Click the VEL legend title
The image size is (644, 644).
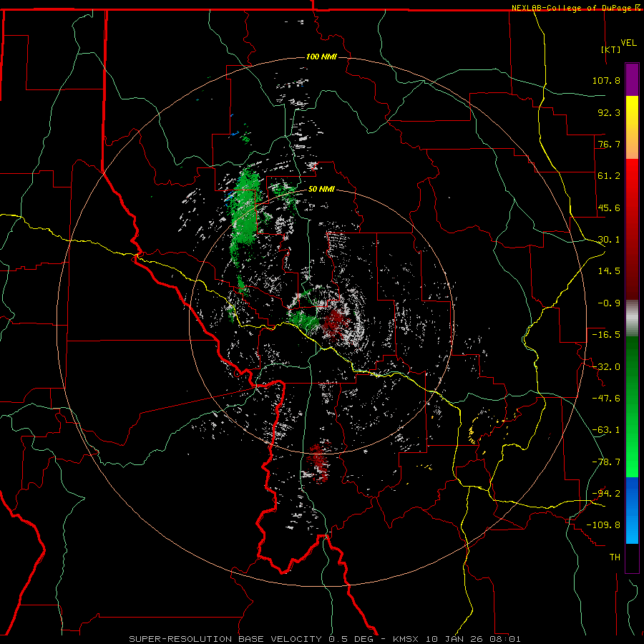click(x=628, y=43)
